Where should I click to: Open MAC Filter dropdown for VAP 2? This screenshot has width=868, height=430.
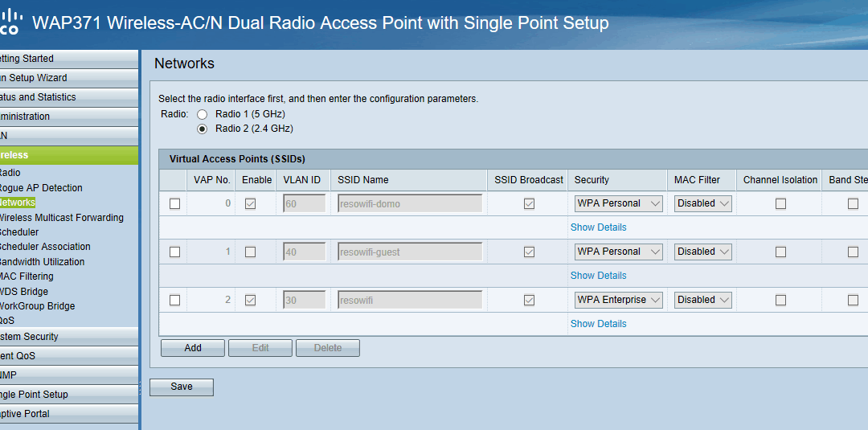703,300
